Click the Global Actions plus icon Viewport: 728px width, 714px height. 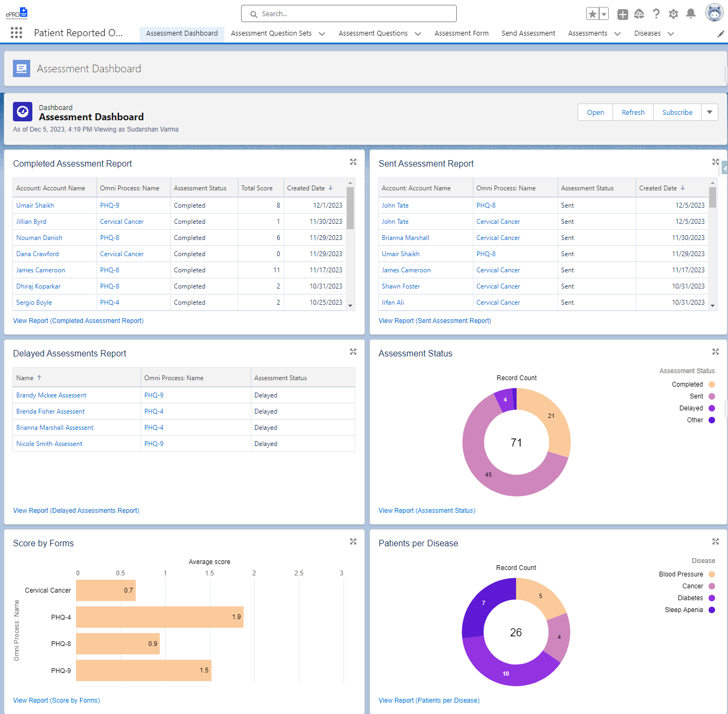tap(622, 14)
